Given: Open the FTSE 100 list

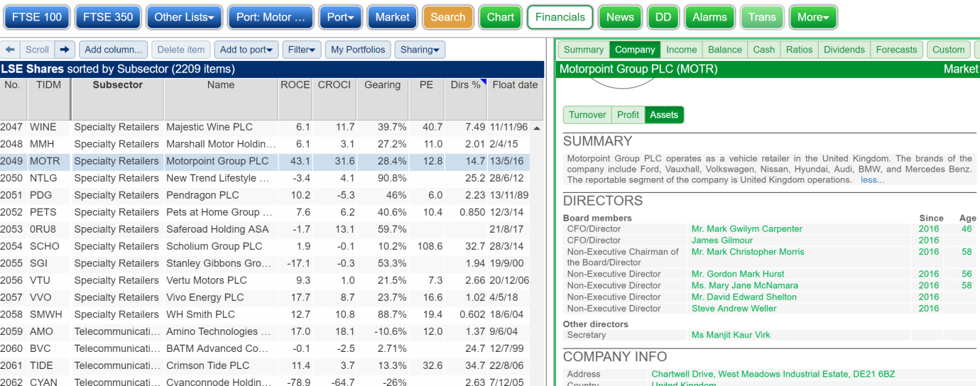Looking at the screenshot, I should point(38,17).
